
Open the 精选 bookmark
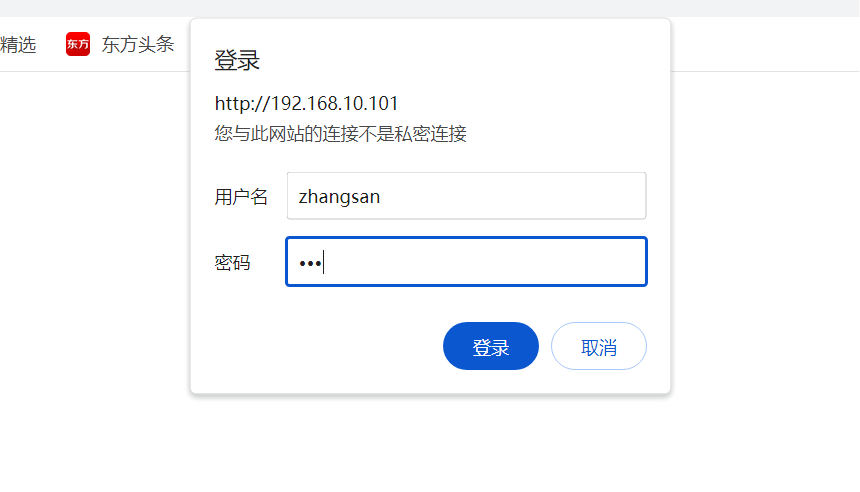coord(18,44)
